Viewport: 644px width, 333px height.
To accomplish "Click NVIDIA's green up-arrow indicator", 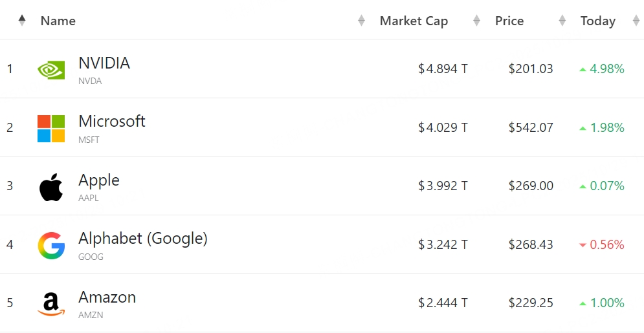I will 583,69.
